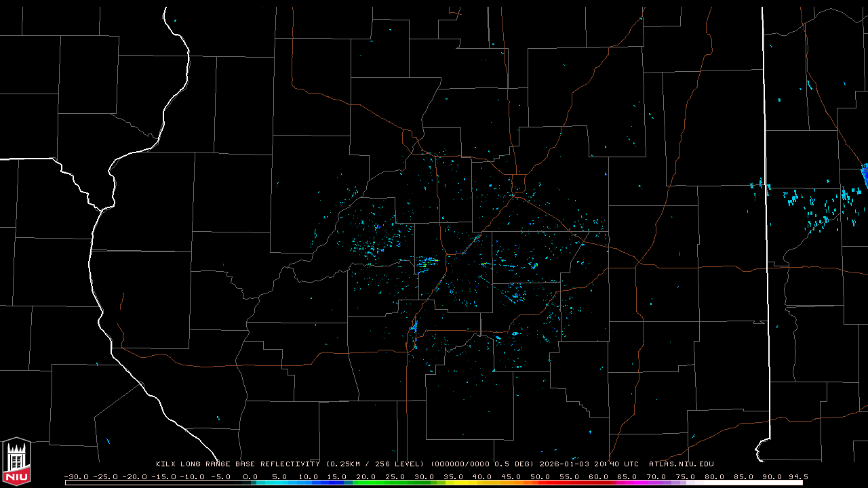Select the 0.5 DEG elevation label

tap(518, 464)
